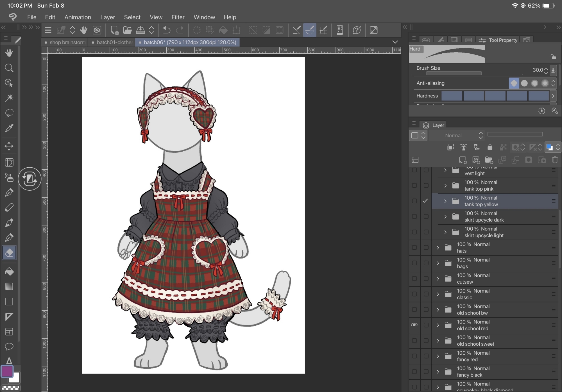
Task: Click the purple main color swatch
Action: pos(7,371)
